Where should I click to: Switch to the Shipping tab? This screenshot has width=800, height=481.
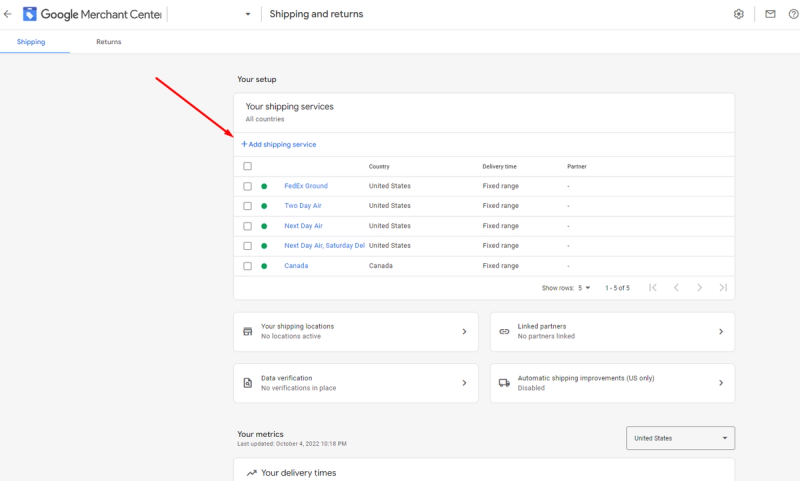tap(31, 42)
